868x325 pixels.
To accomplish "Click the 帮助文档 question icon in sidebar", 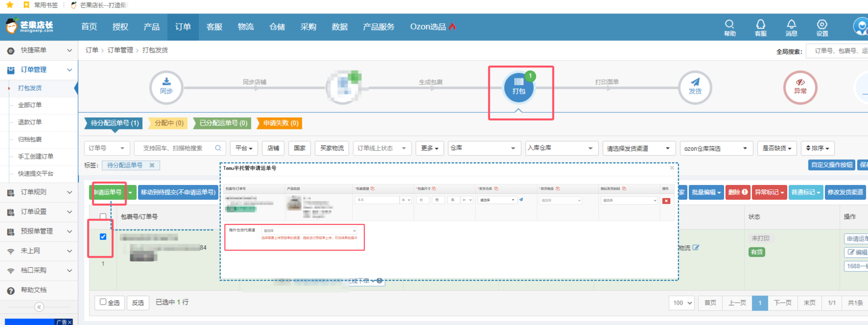I will click(x=11, y=291).
